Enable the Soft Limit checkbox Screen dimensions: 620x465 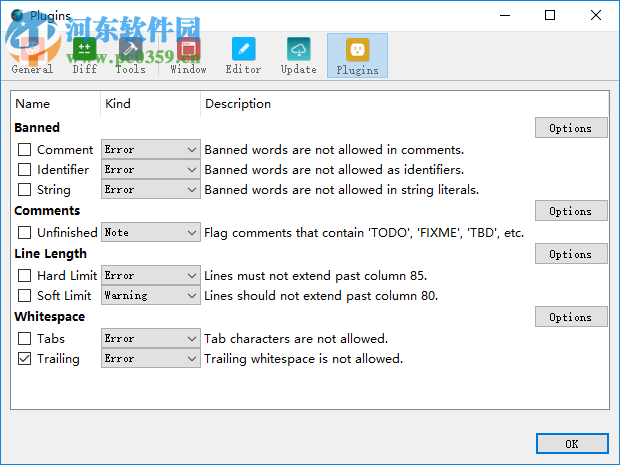coord(25,295)
